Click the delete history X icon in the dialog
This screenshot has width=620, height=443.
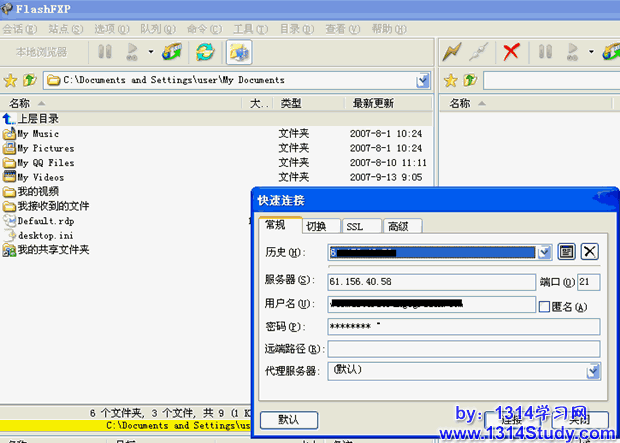point(590,252)
